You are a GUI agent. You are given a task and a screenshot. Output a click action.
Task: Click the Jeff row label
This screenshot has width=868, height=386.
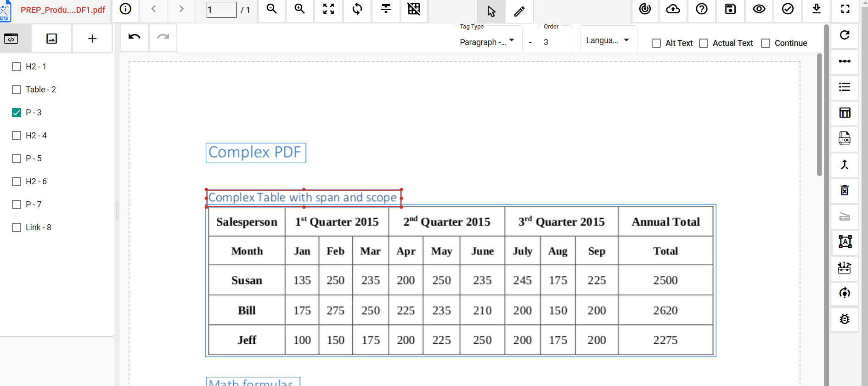[x=247, y=340]
